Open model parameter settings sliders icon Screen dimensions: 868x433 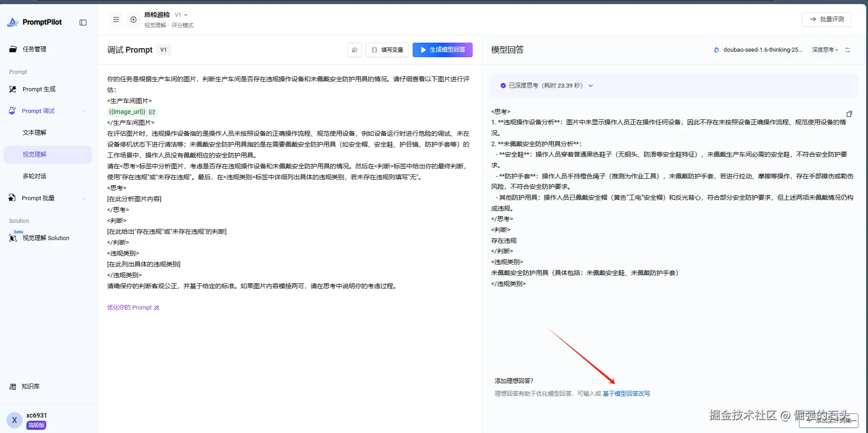pyautogui.click(x=848, y=50)
